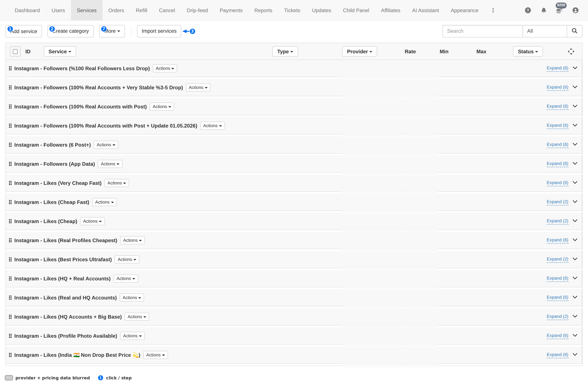Open the Status column filter dropdown

coord(528,51)
